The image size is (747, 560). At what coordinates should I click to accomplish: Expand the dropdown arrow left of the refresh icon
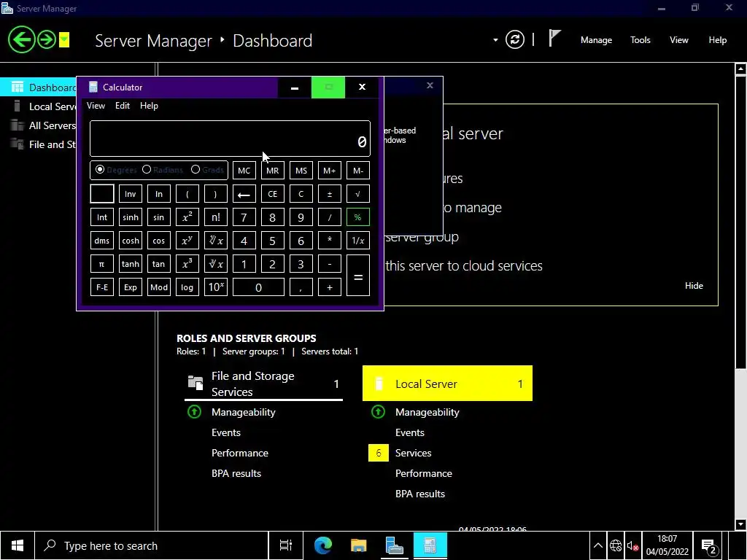pos(495,40)
